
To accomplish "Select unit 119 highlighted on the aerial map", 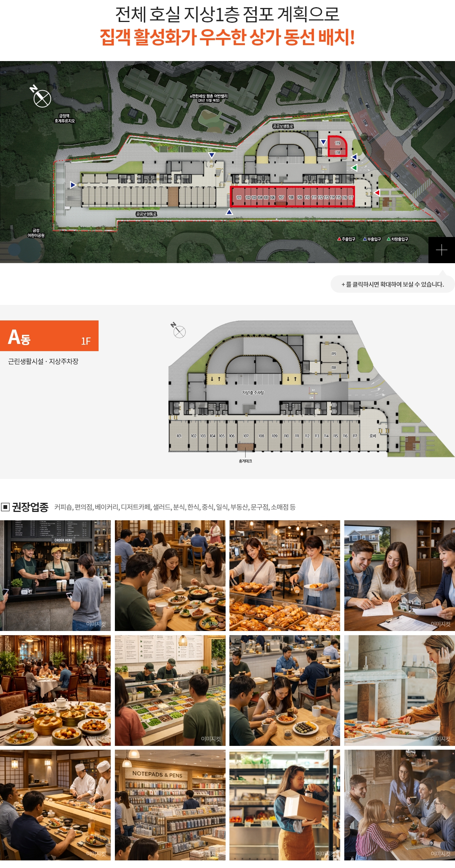I will 337,143.
